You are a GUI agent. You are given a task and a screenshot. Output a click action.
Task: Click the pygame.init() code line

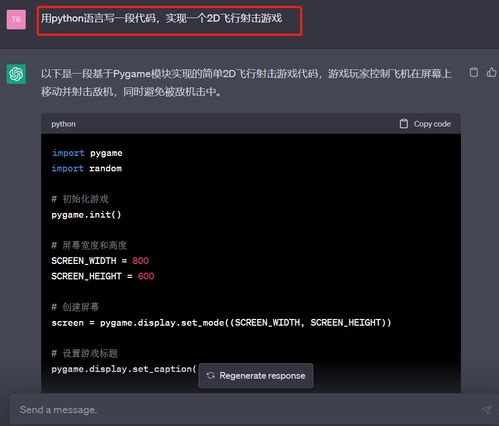point(86,215)
